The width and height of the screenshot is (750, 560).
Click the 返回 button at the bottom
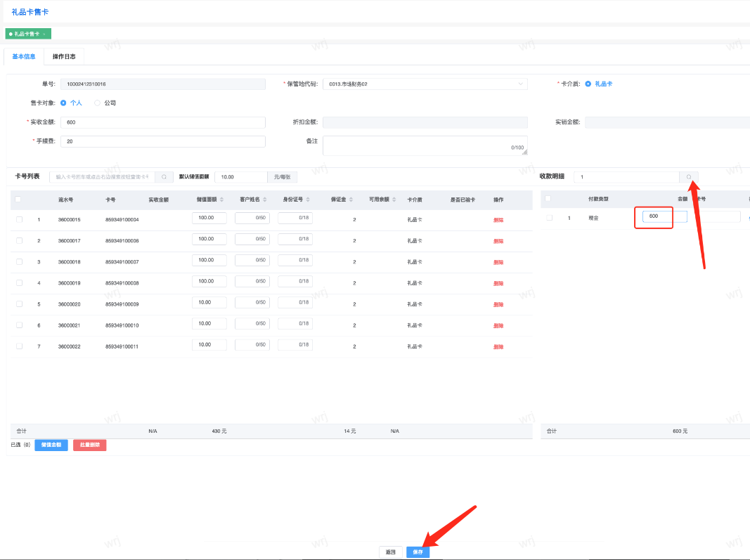coord(391,552)
